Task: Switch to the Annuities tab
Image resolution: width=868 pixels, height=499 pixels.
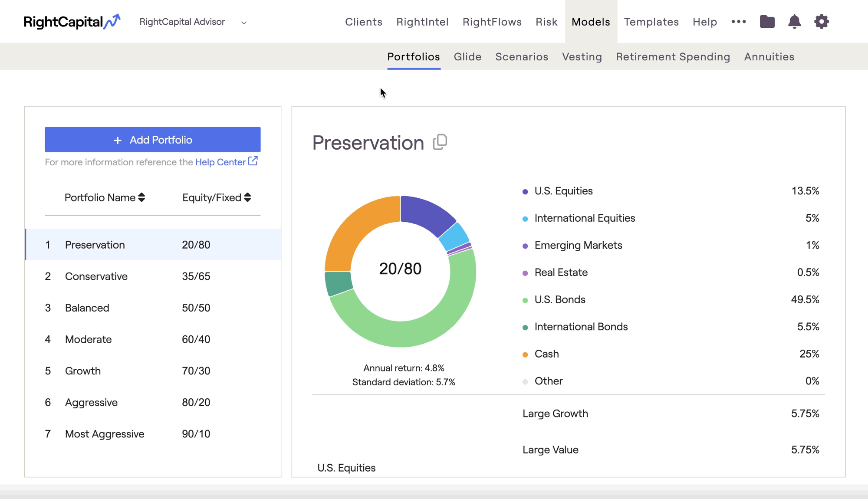Action: [x=769, y=57]
